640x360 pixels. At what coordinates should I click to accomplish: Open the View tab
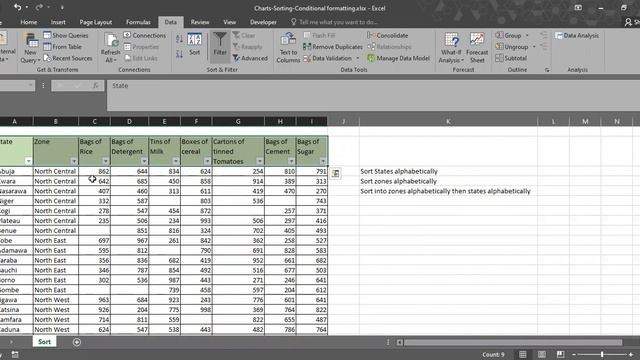pos(229,22)
